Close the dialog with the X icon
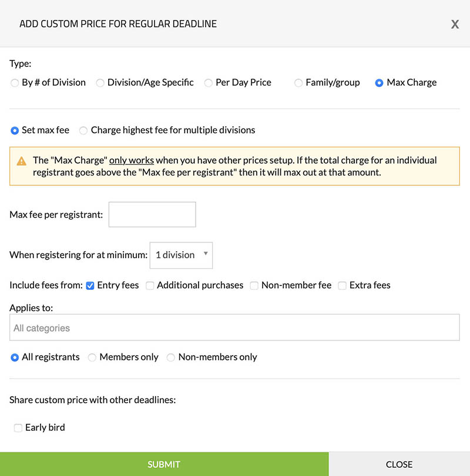The image size is (470, 476). [455, 24]
